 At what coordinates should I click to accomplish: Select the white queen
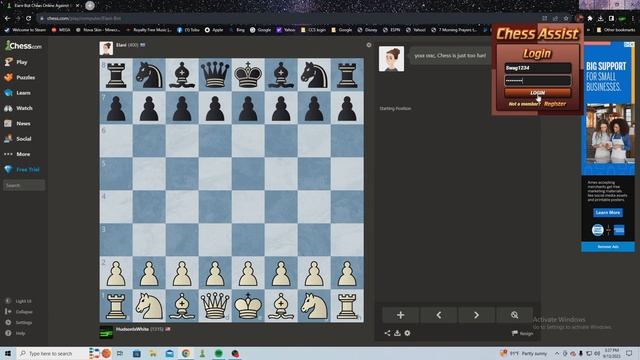pyautogui.click(x=215, y=306)
